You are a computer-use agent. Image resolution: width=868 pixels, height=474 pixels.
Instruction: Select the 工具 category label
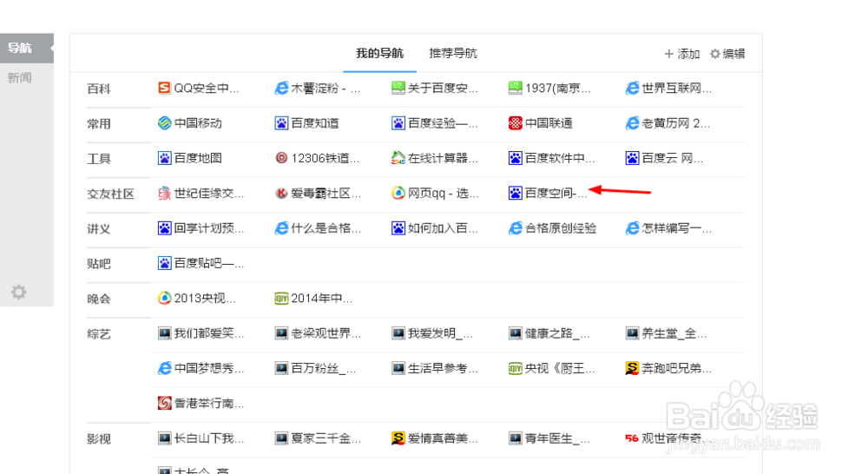tap(99, 159)
